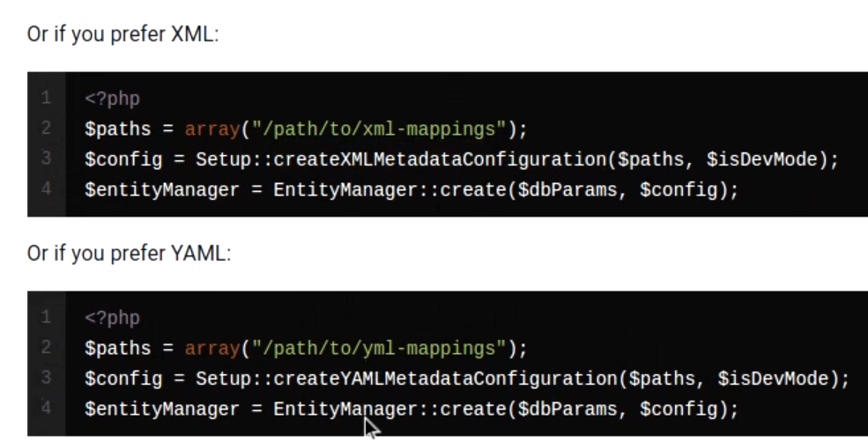The width and height of the screenshot is (868, 442).
Task: Click the "/path/to/yml-mappings" string
Action: coord(379,349)
